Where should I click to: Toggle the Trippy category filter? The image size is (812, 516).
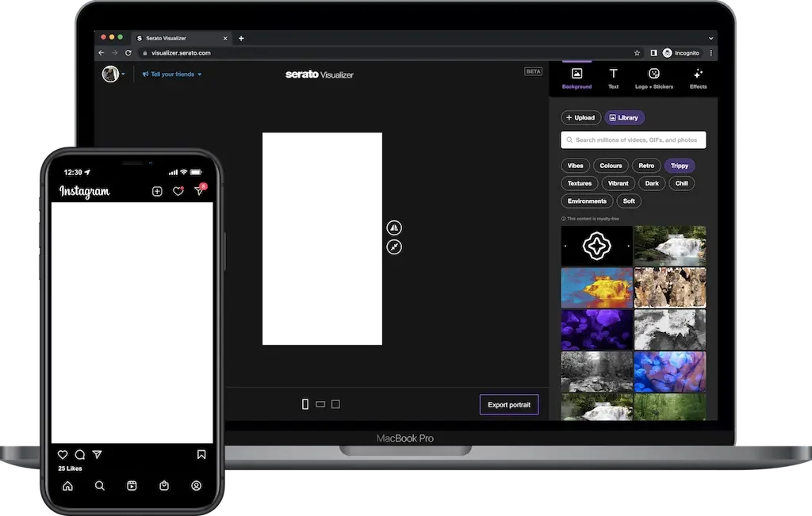pos(680,166)
